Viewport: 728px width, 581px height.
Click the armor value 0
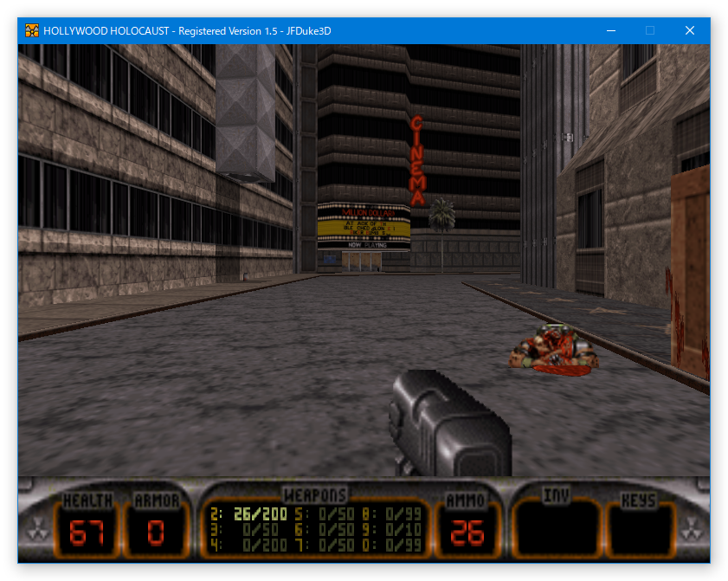click(156, 533)
